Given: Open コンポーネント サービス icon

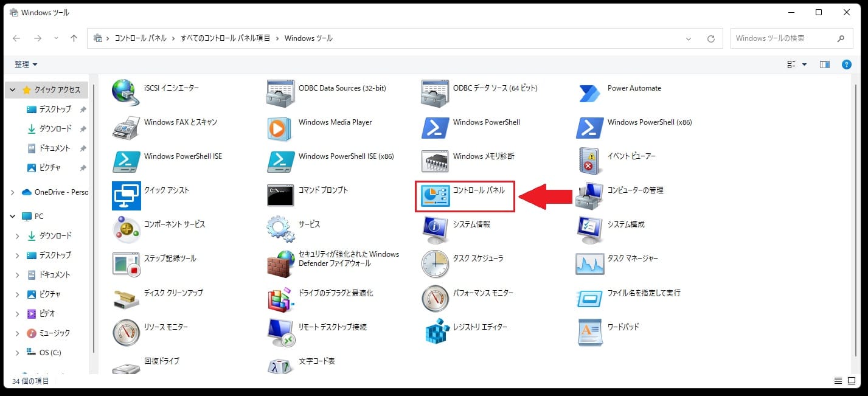Looking at the screenshot, I should pyautogui.click(x=126, y=229).
